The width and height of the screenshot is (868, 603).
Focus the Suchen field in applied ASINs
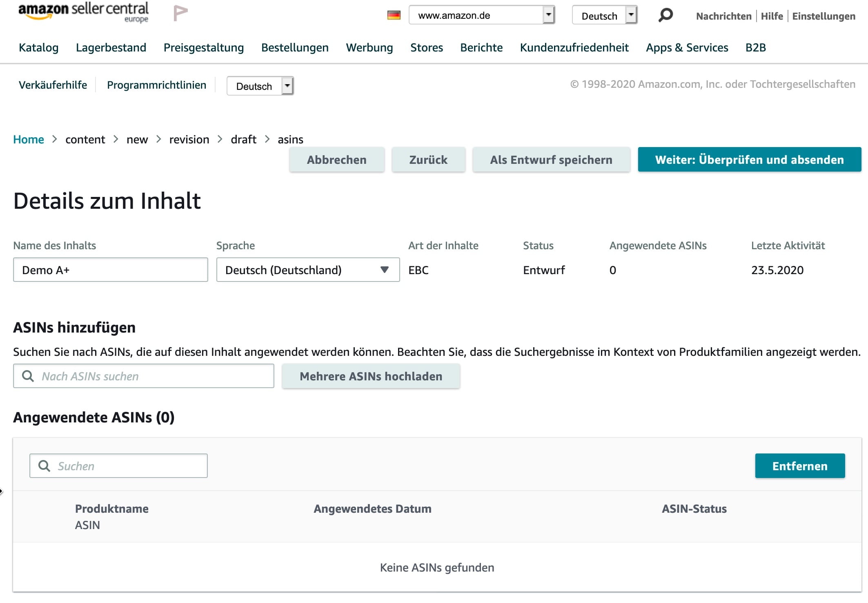point(118,466)
